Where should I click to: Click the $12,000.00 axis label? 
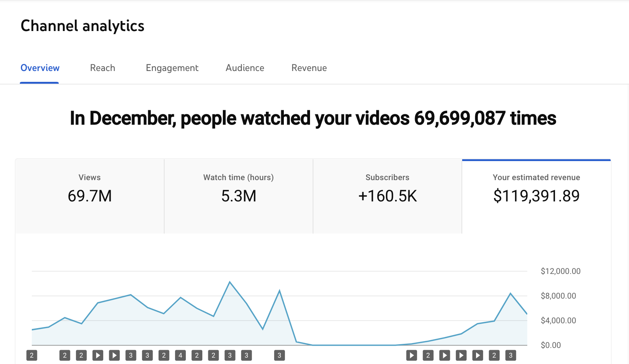click(x=561, y=271)
